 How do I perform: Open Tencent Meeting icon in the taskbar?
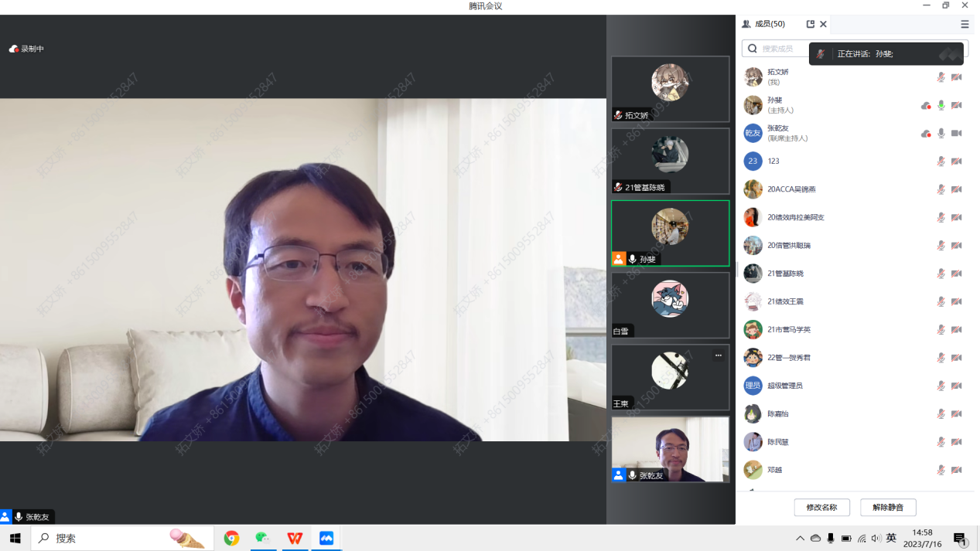[326, 538]
